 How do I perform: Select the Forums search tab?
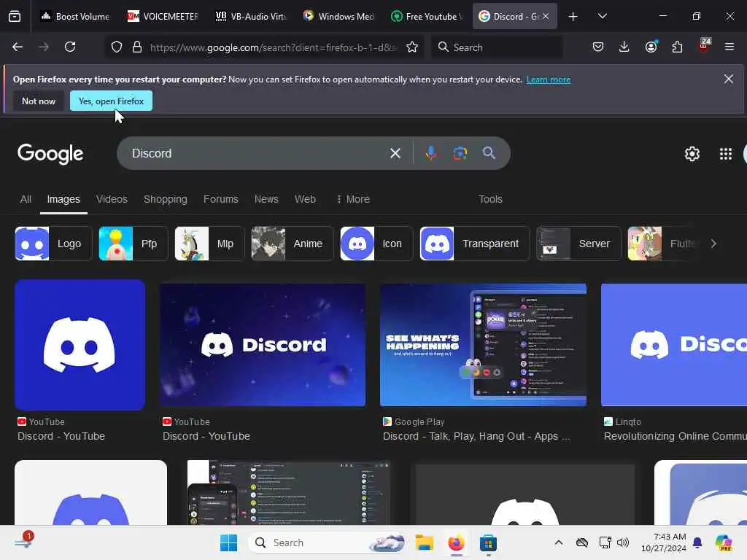220,199
